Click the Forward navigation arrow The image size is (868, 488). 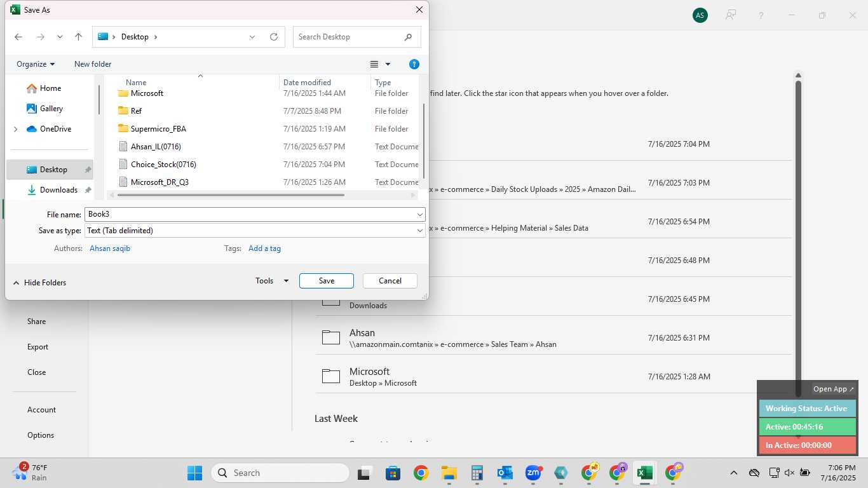click(x=40, y=37)
